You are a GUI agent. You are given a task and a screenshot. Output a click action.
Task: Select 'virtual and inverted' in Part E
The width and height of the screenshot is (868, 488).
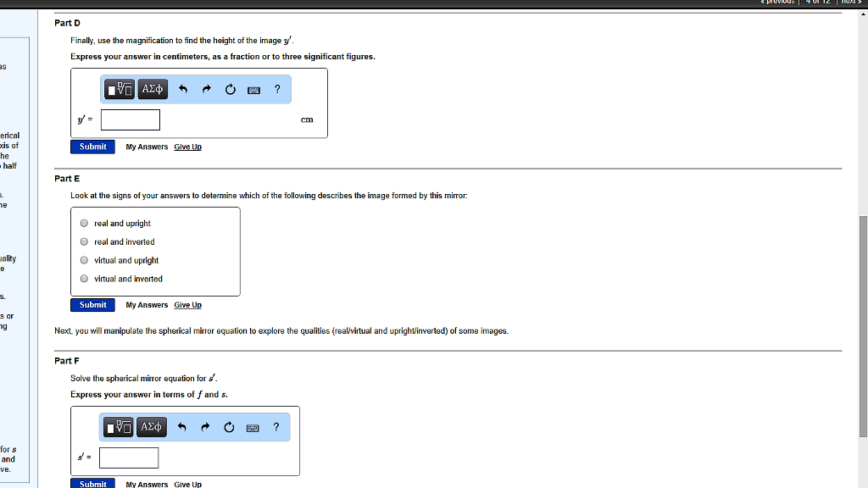coord(84,279)
